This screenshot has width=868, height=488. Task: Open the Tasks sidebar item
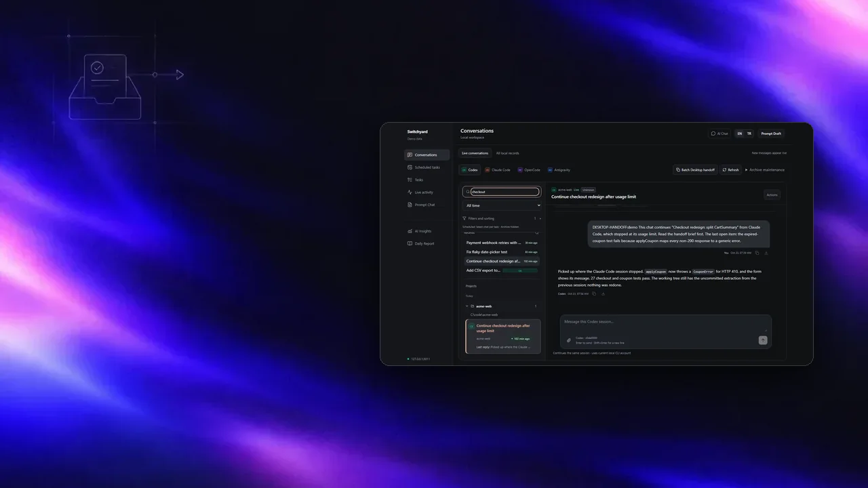[x=427, y=180]
